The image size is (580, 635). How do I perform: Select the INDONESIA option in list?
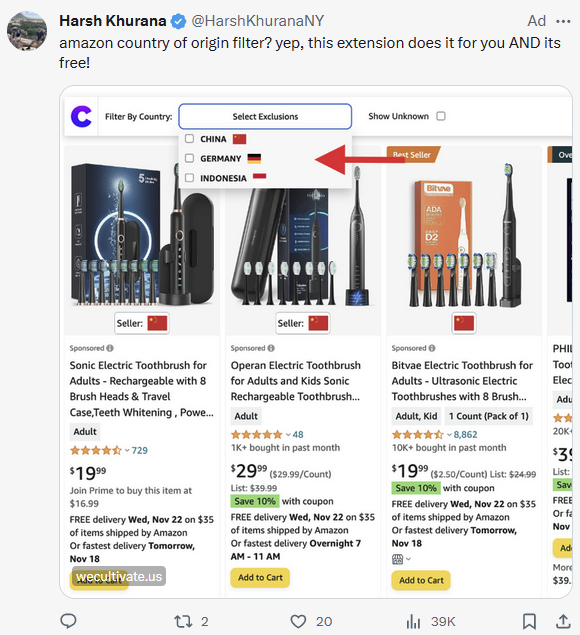(225, 178)
